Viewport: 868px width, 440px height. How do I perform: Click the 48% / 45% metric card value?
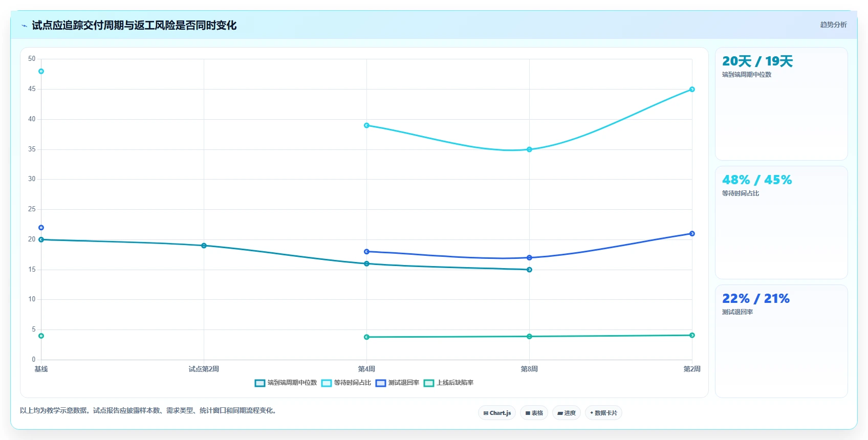pos(757,180)
